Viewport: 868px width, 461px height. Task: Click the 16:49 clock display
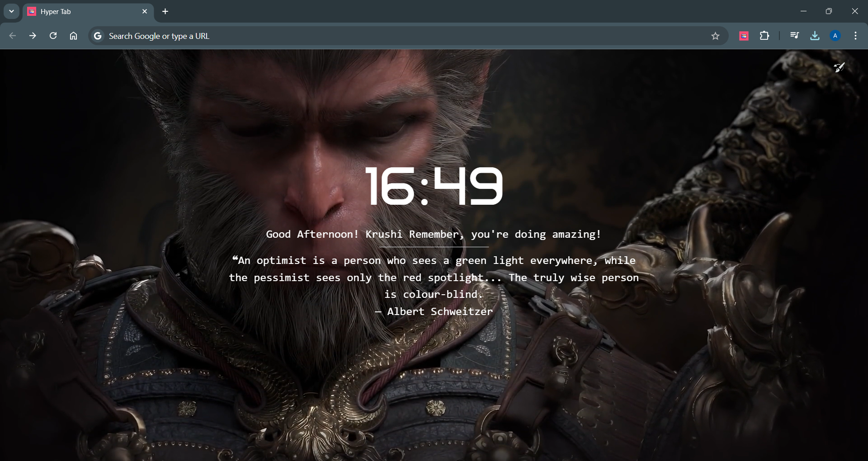click(x=434, y=186)
